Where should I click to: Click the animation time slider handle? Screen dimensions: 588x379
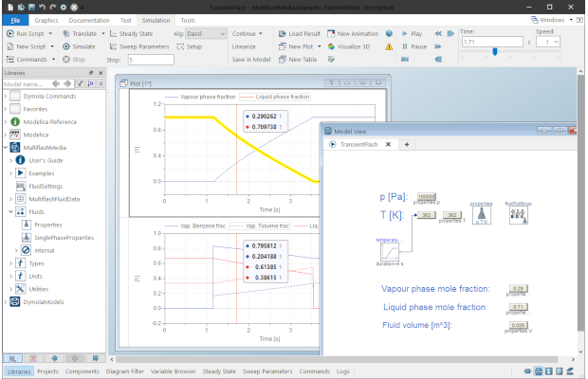494,53
